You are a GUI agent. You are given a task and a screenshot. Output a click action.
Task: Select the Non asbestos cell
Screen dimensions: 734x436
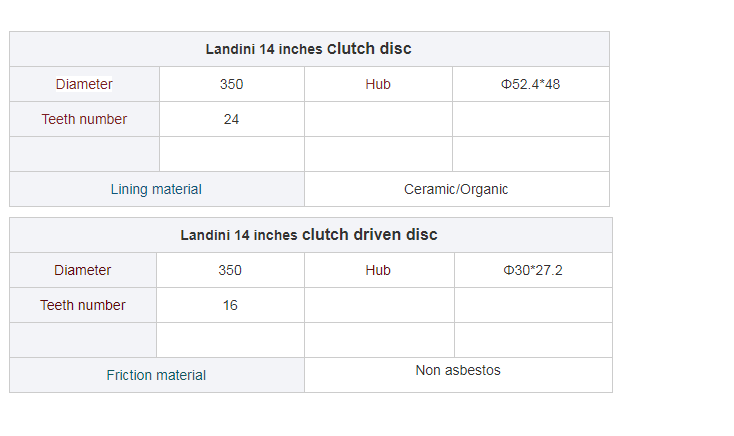point(458,375)
